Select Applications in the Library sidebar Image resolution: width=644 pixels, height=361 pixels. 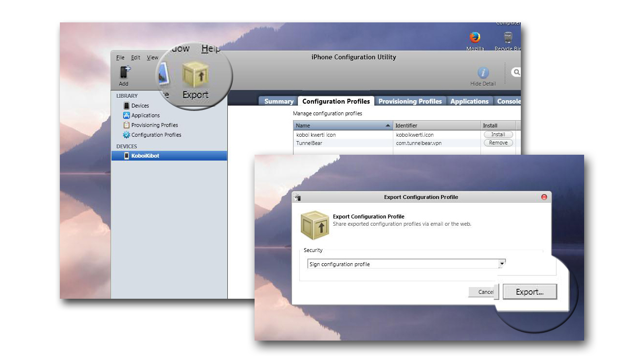[145, 115]
